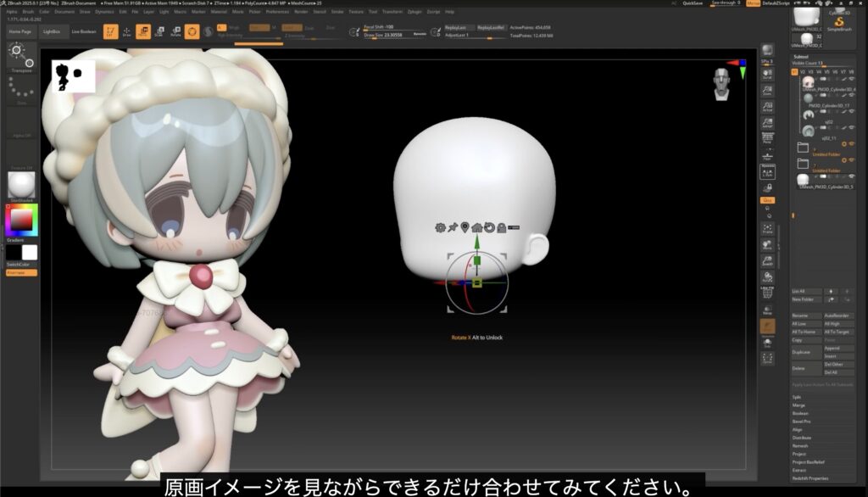Toggle Local Symmetry (L.Sym) button
This screenshot has width=868, height=497.
point(767,172)
